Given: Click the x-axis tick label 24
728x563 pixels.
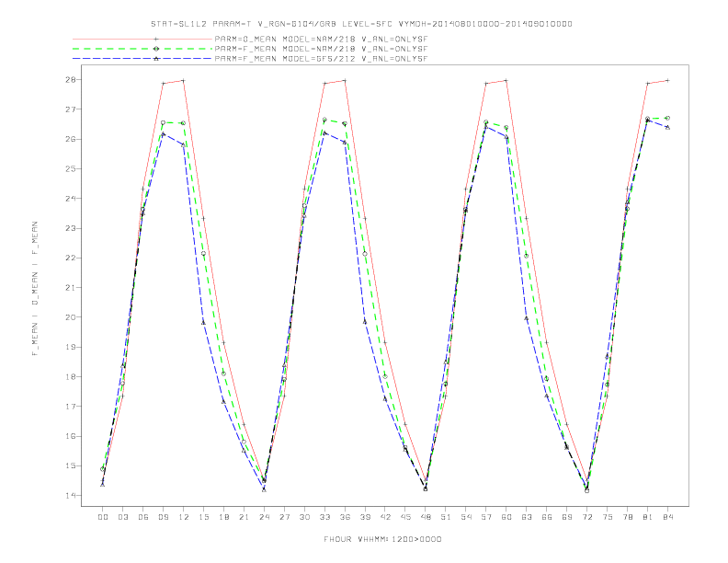Looking at the screenshot, I should [264, 517].
